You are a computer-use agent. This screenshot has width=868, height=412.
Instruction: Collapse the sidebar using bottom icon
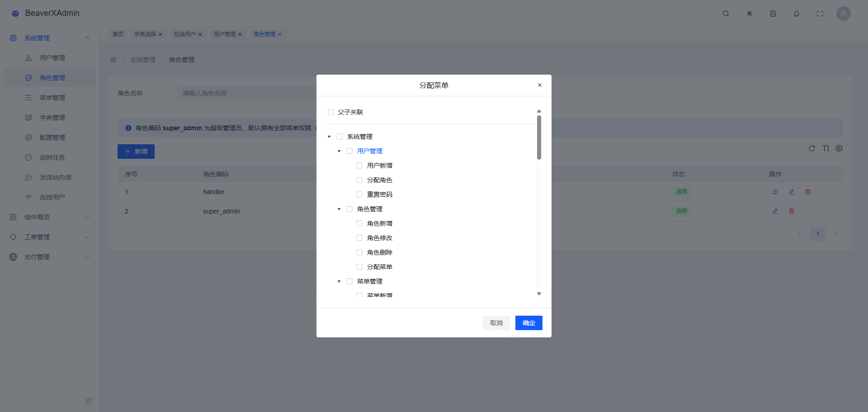(89, 401)
